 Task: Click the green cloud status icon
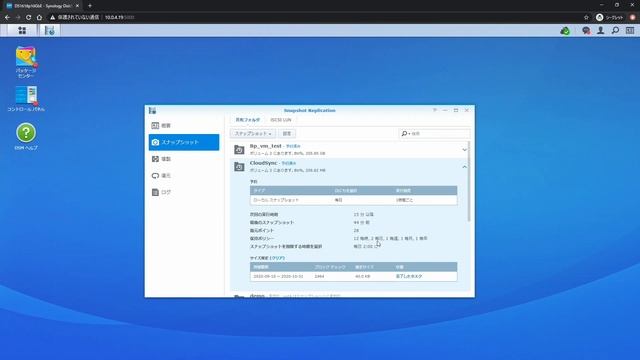click(565, 31)
